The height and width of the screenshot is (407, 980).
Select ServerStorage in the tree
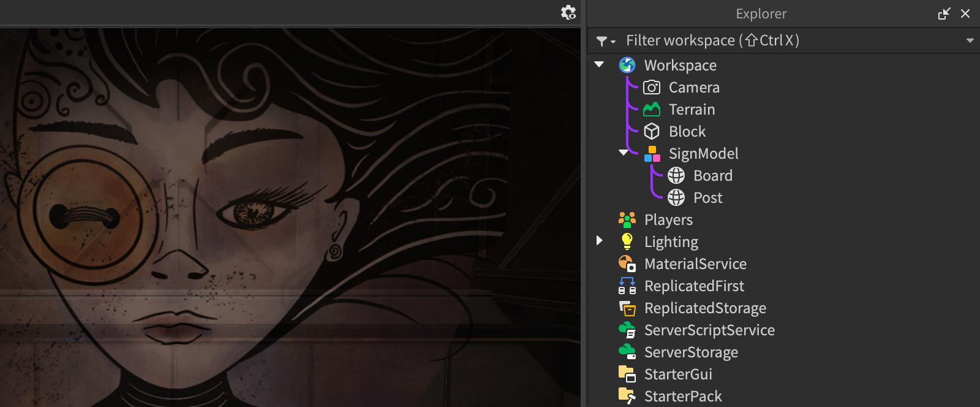coord(691,352)
